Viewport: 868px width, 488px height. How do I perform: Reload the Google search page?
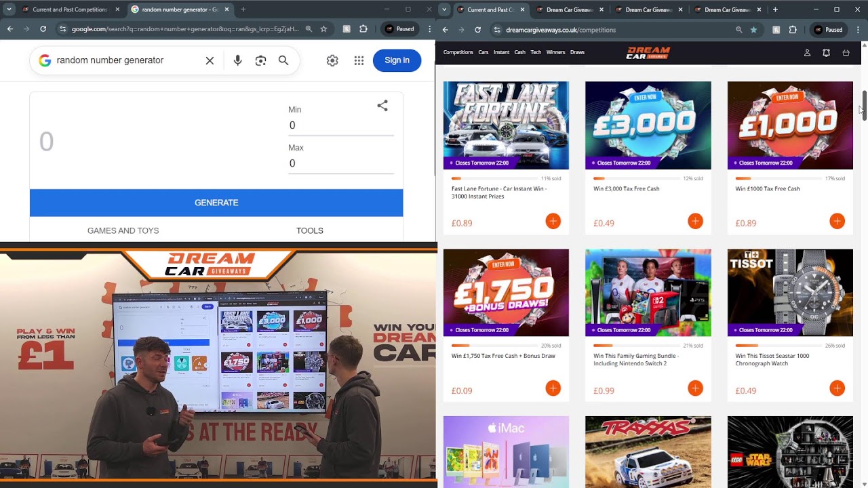click(43, 29)
